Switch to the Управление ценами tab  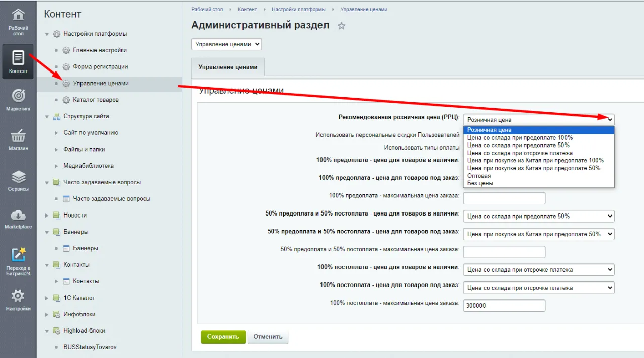227,66
